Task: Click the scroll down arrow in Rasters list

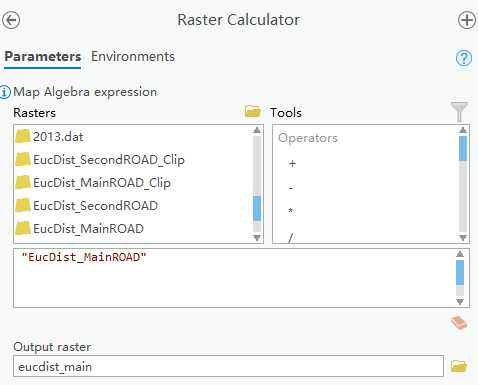Action: coord(257,238)
